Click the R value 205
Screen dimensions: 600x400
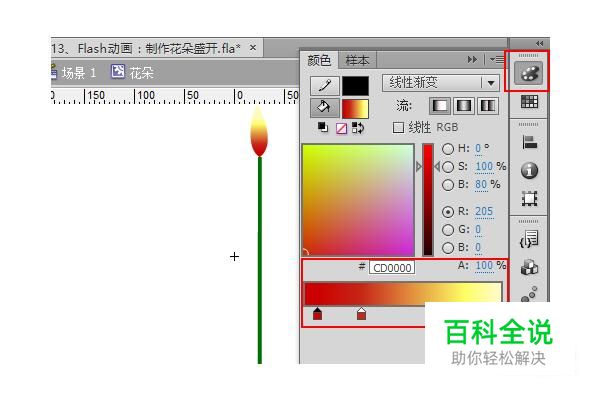[x=484, y=211]
